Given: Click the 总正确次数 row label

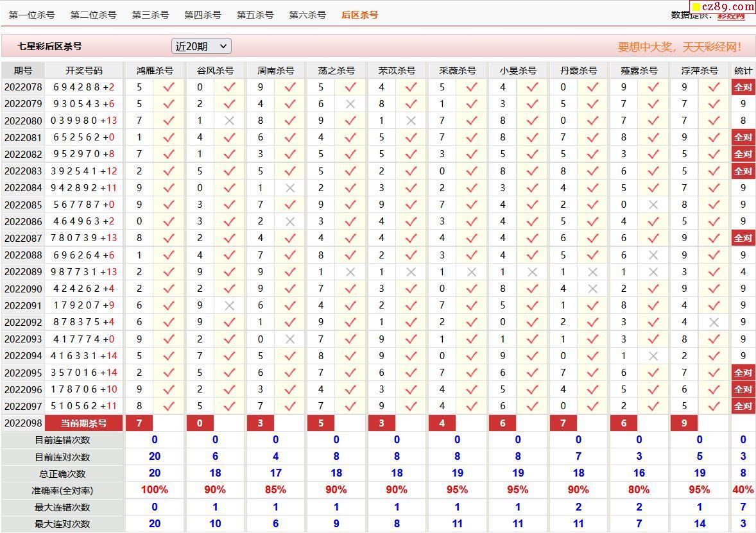Looking at the screenshot, I should pyautogui.click(x=62, y=474).
